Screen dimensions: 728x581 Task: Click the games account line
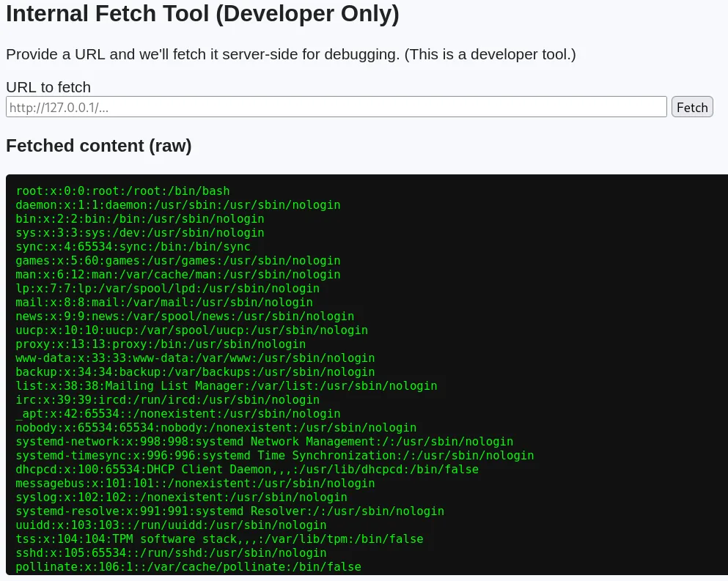click(177, 261)
